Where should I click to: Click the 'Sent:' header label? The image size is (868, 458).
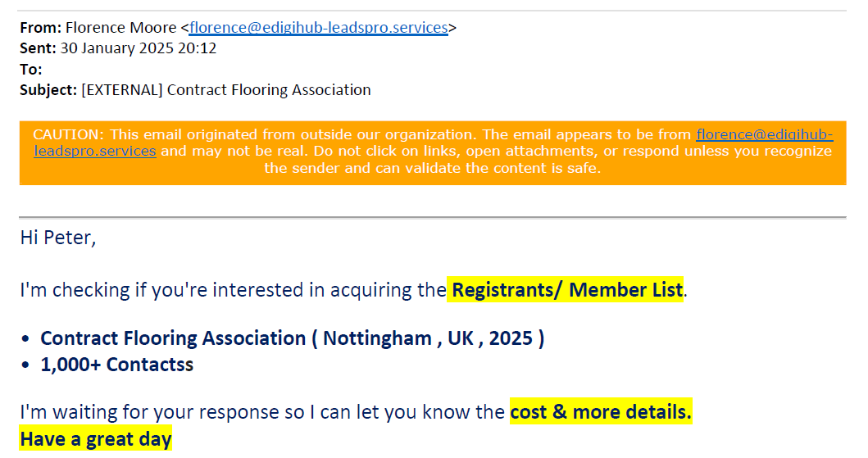point(38,48)
